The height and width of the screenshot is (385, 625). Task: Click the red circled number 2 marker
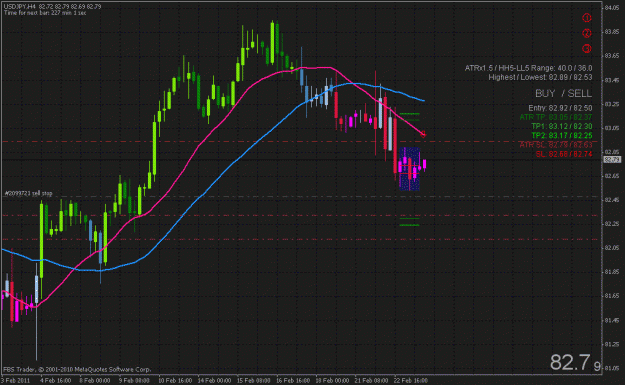pyautogui.click(x=586, y=33)
